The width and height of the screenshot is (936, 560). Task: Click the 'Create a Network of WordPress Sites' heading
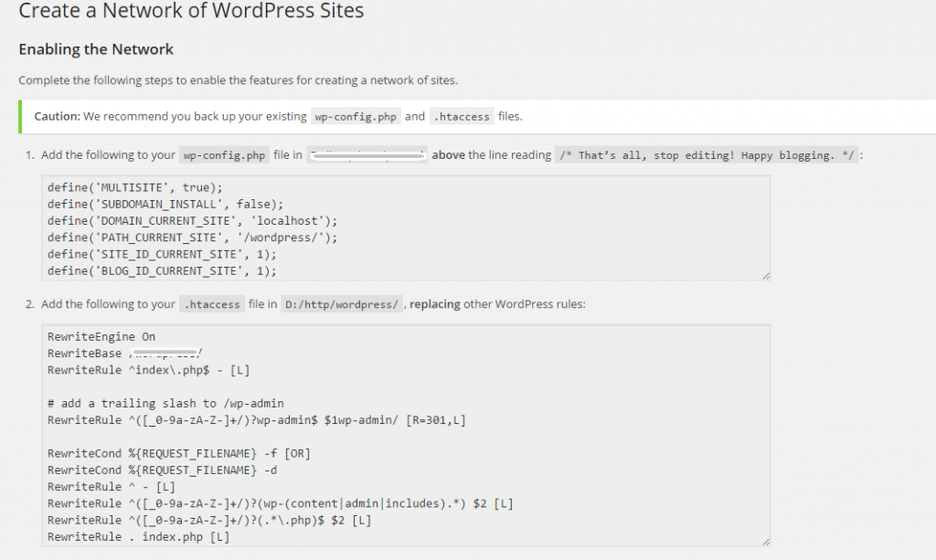[x=191, y=12]
